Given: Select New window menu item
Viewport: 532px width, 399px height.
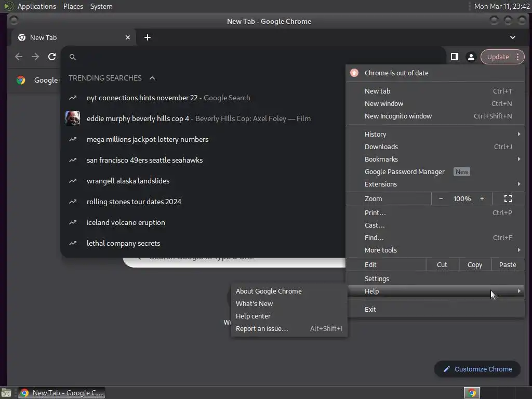Looking at the screenshot, I should pyautogui.click(x=435, y=104).
